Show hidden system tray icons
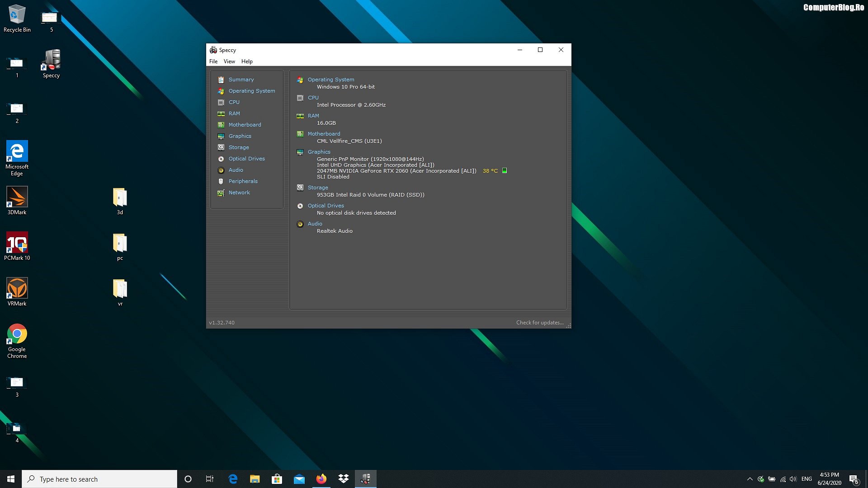This screenshot has height=488, width=868. (750, 479)
